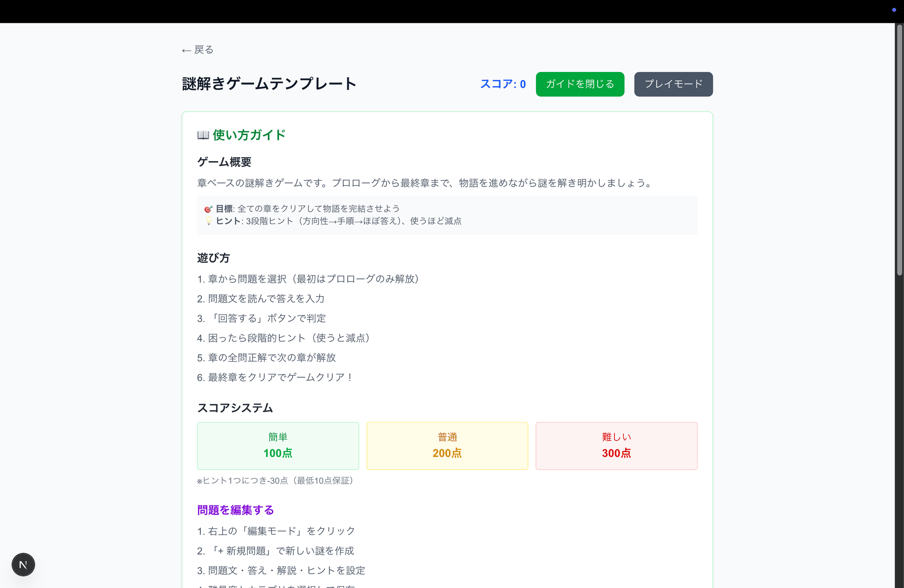Select the 難しい 300点 card
Image resolution: width=904 pixels, height=588 pixels.
[616, 445]
